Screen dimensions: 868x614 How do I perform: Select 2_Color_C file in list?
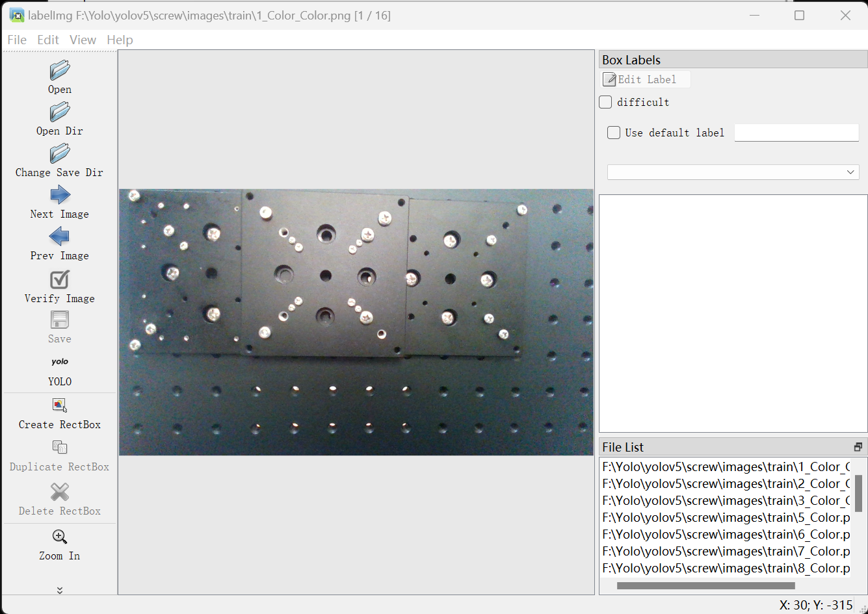click(726, 483)
